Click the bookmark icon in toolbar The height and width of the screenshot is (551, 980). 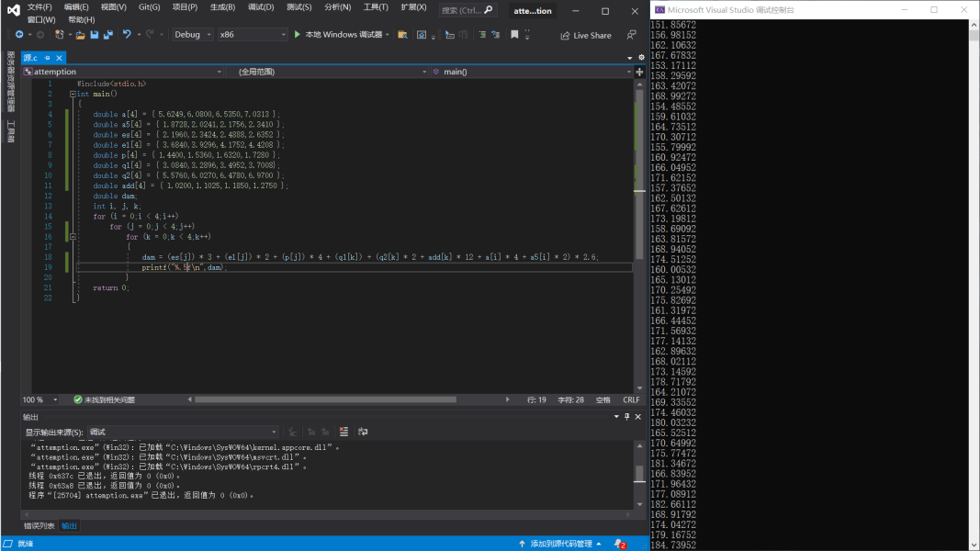(514, 35)
